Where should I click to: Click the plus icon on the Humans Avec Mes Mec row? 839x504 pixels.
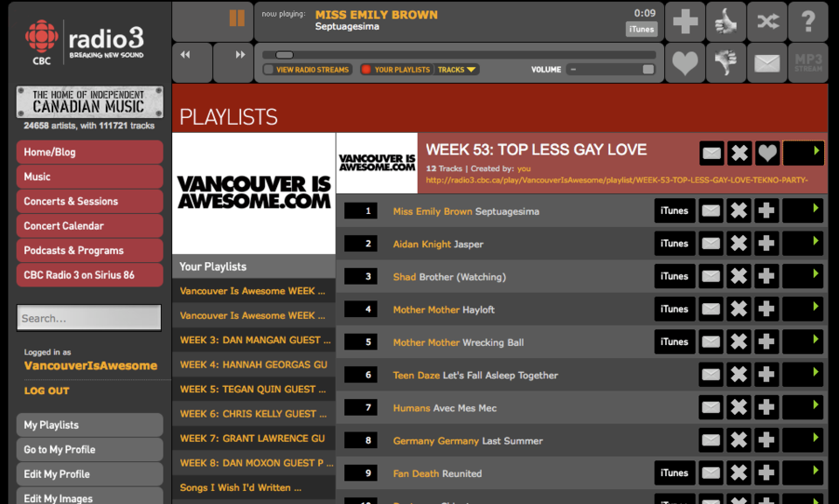[766, 407]
